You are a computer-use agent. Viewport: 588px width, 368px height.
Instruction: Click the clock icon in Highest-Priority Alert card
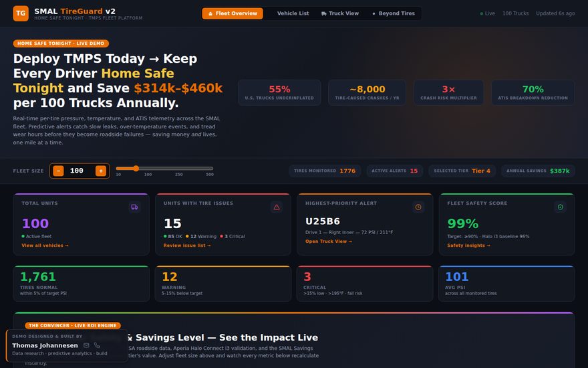click(x=418, y=207)
